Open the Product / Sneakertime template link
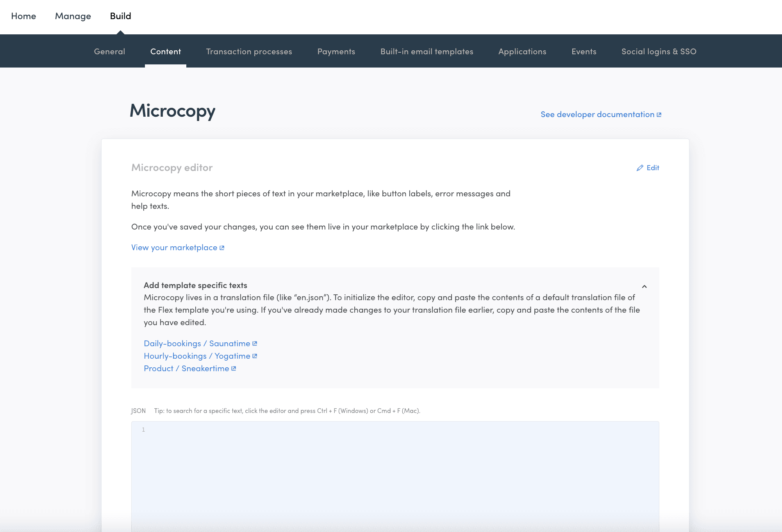The width and height of the screenshot is (782, 532). 186,368
